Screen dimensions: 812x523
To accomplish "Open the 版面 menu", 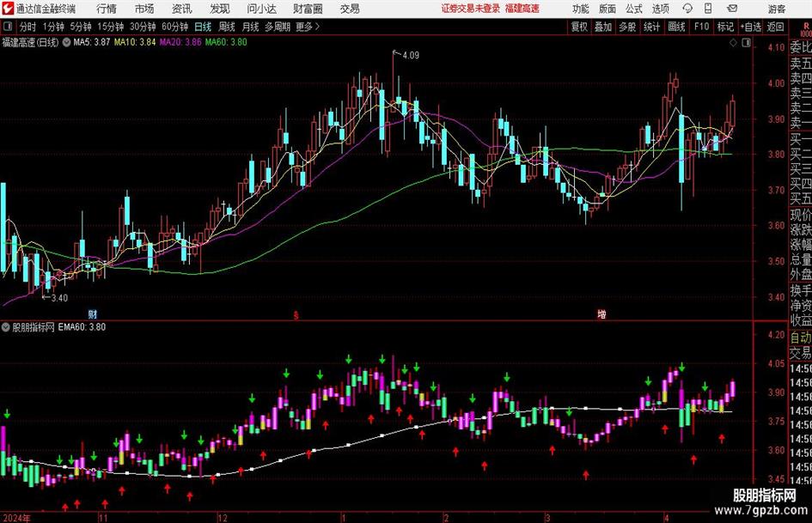I will click(x=607, y=9).
